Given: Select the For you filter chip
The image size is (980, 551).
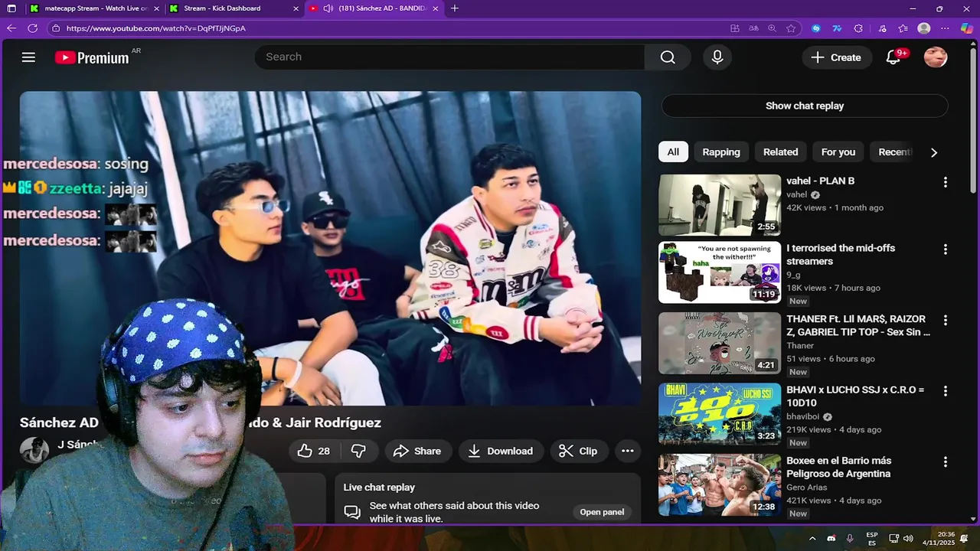Looking at the screenshot, I should tap(838, 152).
